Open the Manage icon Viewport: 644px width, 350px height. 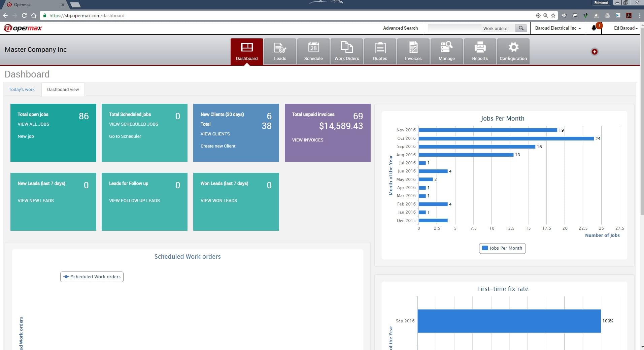click(446, 51)
